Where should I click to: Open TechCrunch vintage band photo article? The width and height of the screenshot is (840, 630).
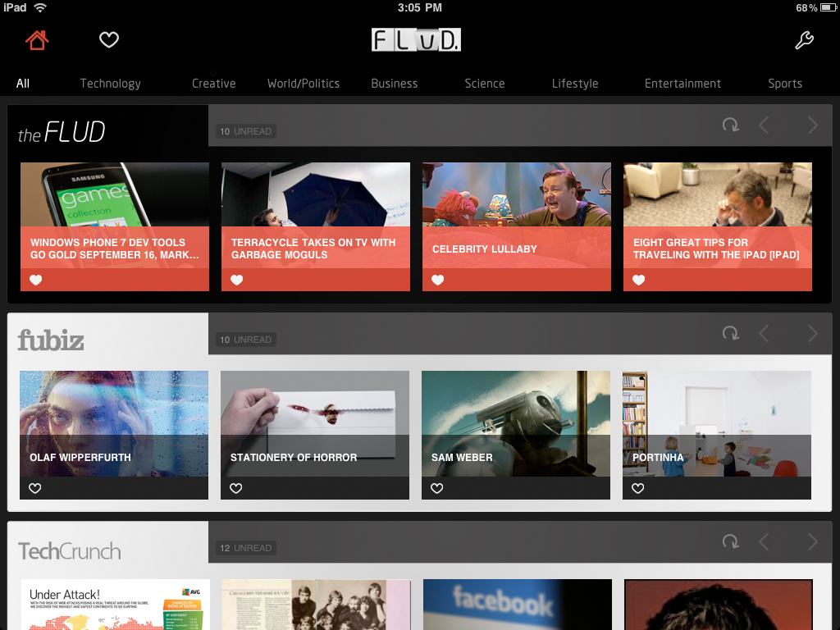click(316, 605)
